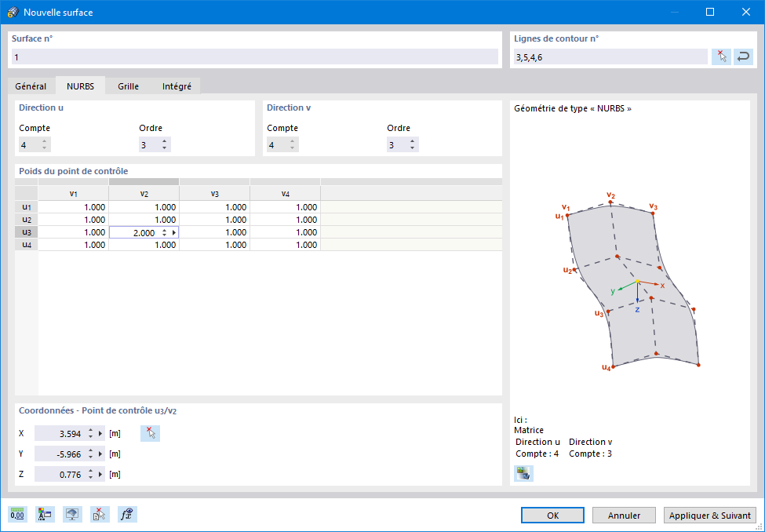This screenshot has width=765, height=532.
Task: Click the application icon in title bar
Action: (x=13, y=13)
